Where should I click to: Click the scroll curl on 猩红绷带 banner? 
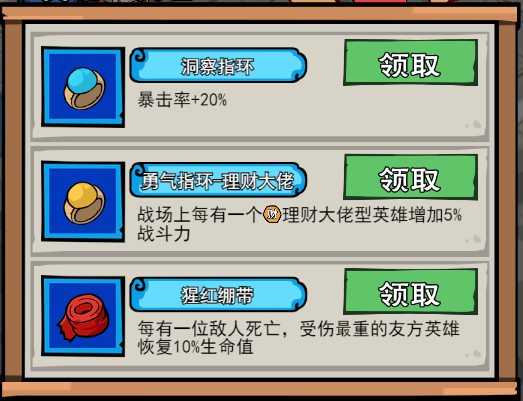tap(139, 285)
